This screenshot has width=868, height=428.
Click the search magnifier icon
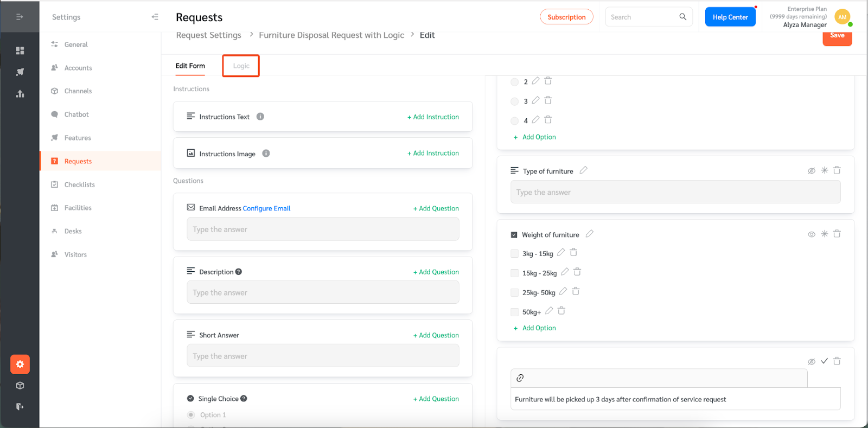[x=683, y=17]
